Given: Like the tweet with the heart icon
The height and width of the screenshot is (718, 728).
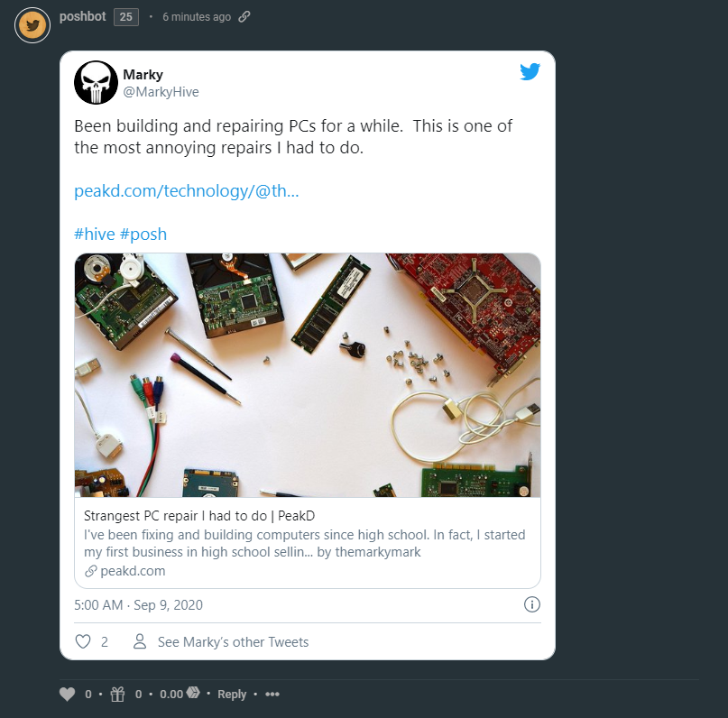Looking at the screenshot, I should coord(83,642).
